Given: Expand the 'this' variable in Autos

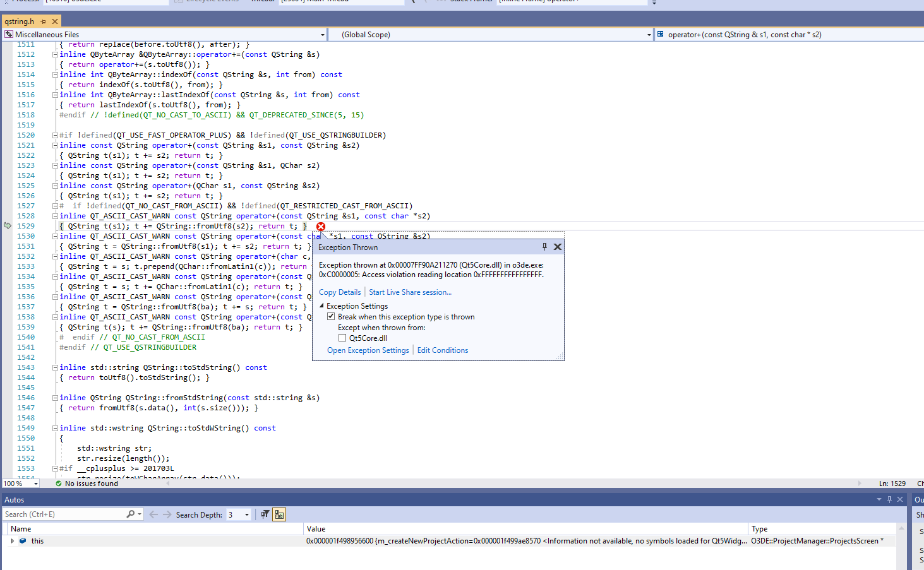Looking at the screenshot, I should click(12, 540).
